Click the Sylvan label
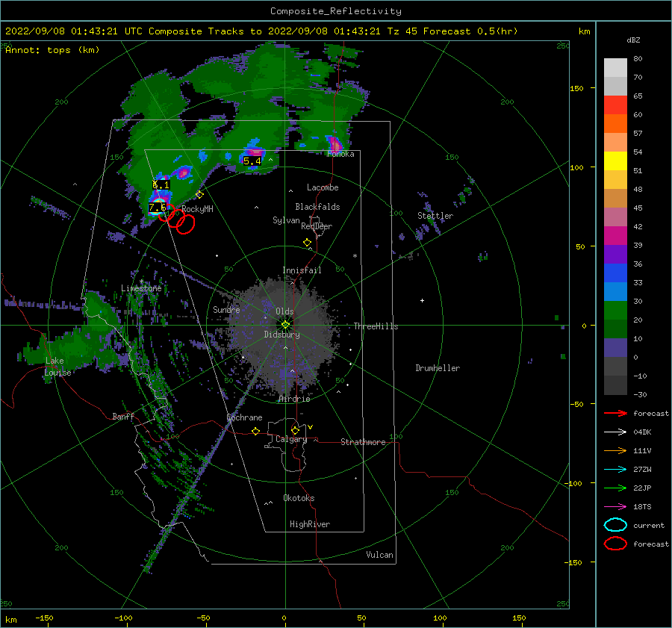This screenshot has height=628, width=672. point(286,220)
